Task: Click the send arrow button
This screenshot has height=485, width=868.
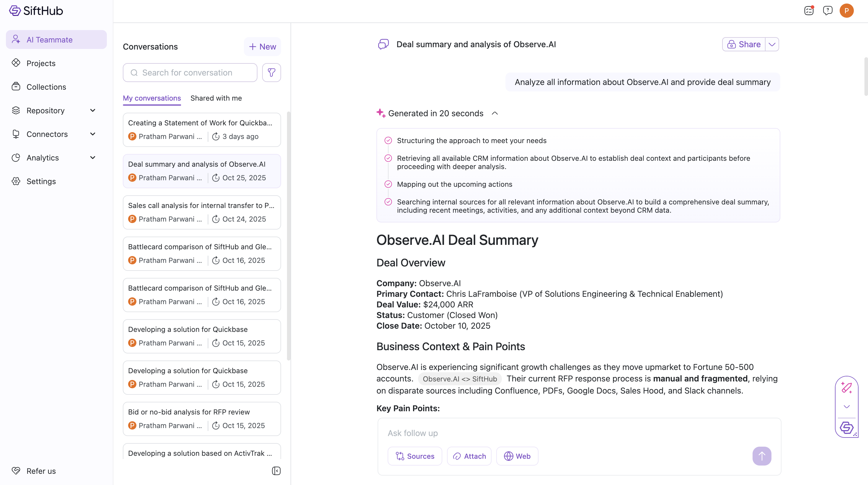Action: tap(761, 456)
